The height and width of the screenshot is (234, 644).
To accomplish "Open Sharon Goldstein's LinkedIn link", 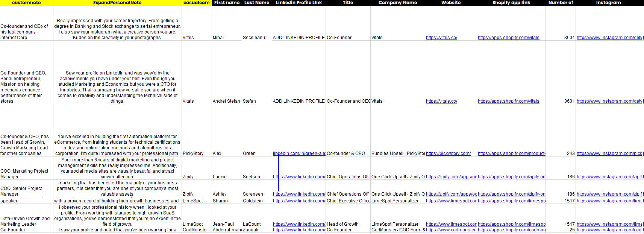I will (x=299, y=201).
